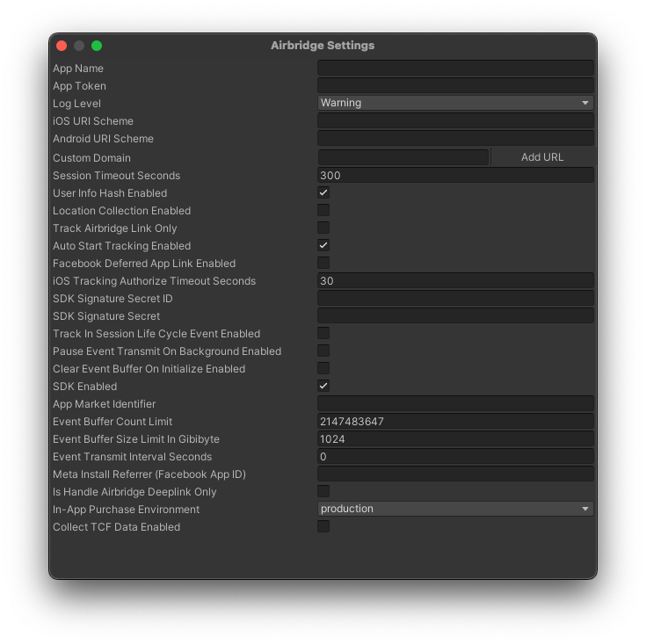This screenshot has height=644, width=646.
Task: Click the SDK Signature Secret ID field
Action: click(x=455, y=298)
